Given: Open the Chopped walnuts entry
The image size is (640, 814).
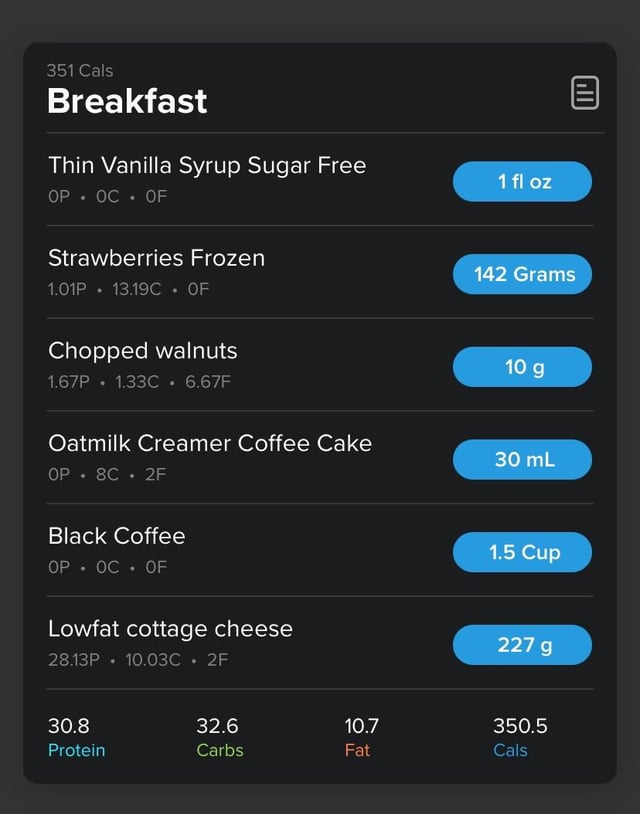Looking at the screenshot, I should coord(143,351).
